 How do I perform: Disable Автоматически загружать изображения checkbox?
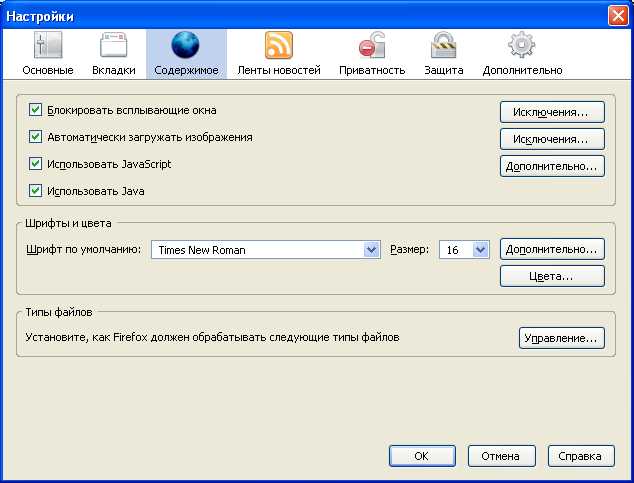tap(36, 137)
